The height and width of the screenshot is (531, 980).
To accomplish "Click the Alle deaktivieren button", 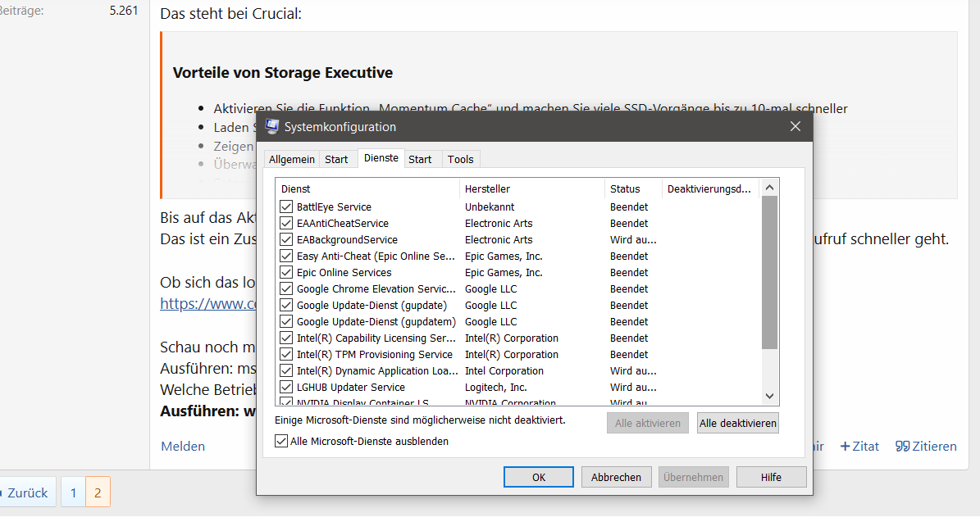I will pos(737,423).
